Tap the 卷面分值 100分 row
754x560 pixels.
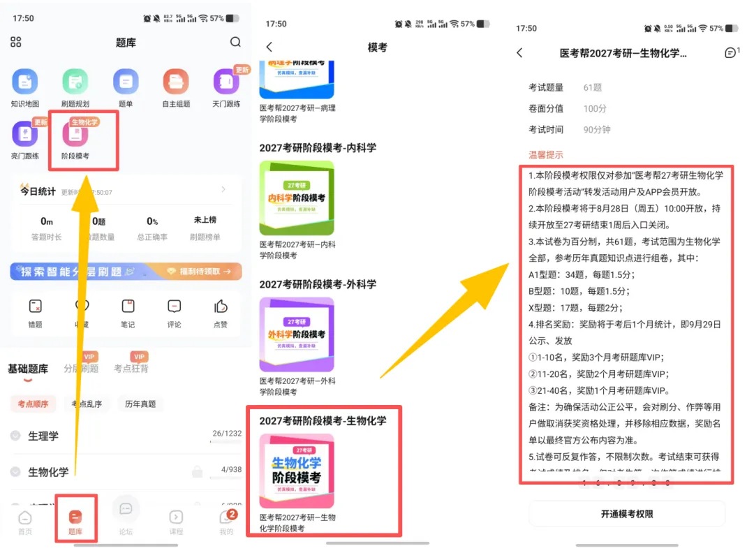(568, 109)
